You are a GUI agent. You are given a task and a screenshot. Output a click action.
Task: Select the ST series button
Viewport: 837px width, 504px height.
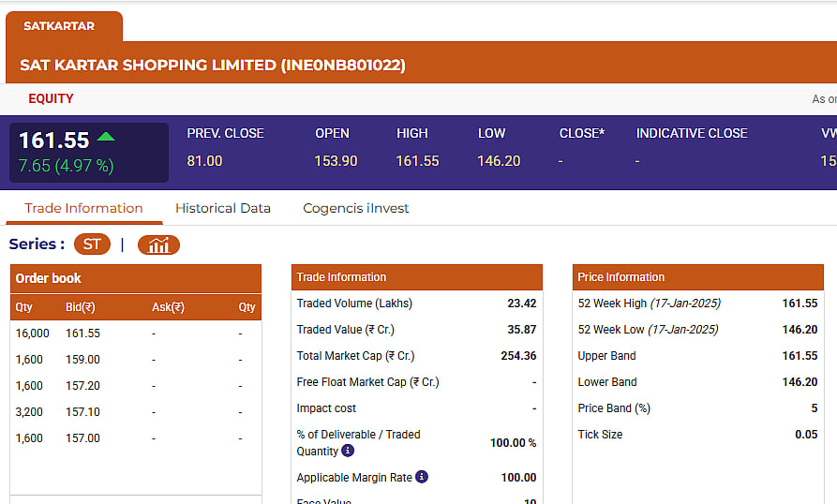[91, 245]
